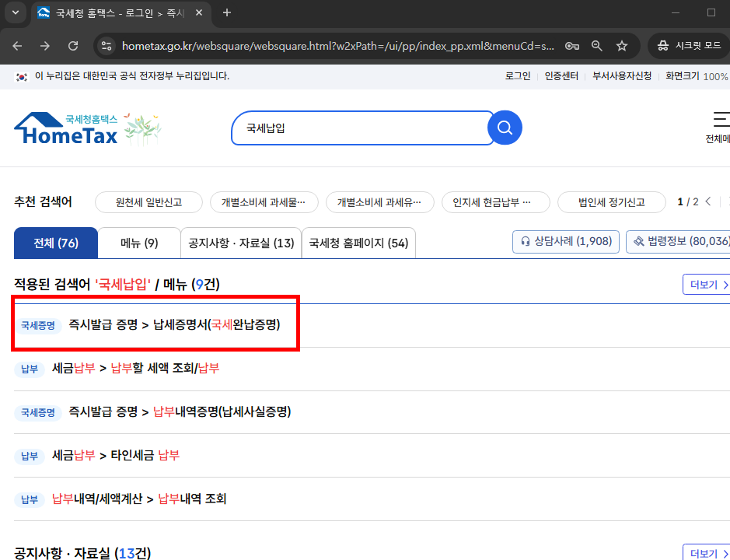Click the page reload icon
This screenshot has width=730, height=560.
pyautogui.click(x=73, y=45)
